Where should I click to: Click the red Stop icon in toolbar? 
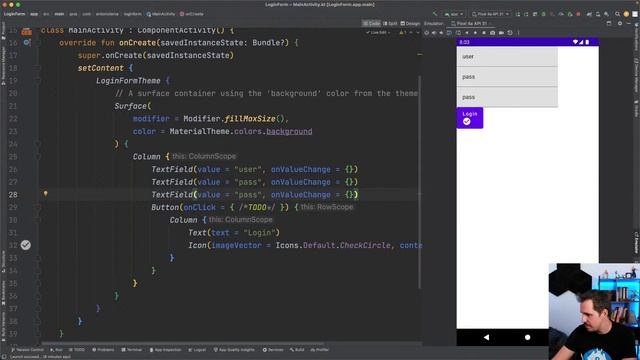578,14
